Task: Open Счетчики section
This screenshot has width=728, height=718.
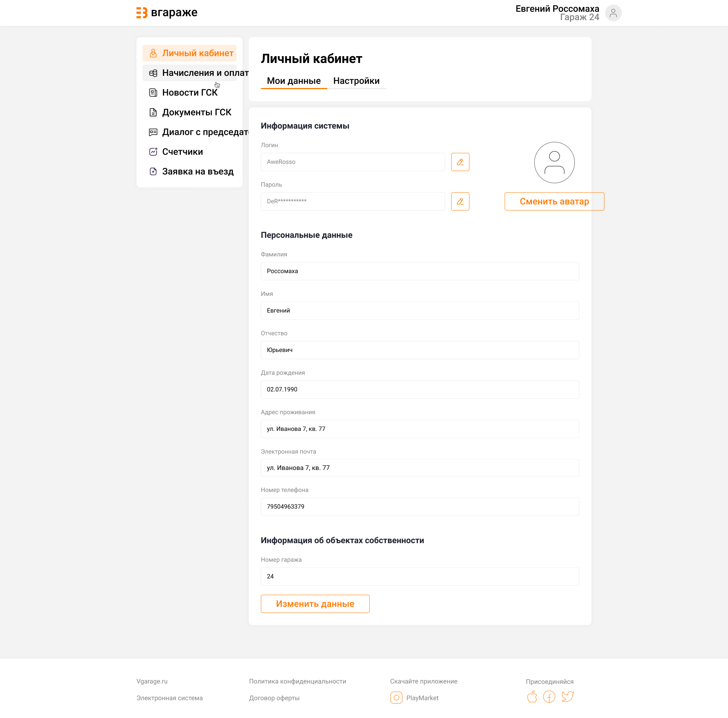Action: (190, 152)
